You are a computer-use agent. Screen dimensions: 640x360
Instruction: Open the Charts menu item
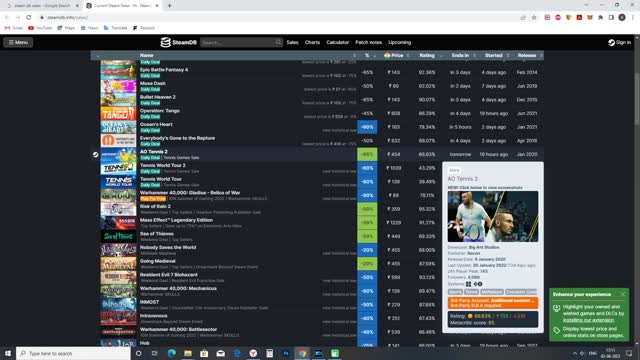click(x=312, y=42)
